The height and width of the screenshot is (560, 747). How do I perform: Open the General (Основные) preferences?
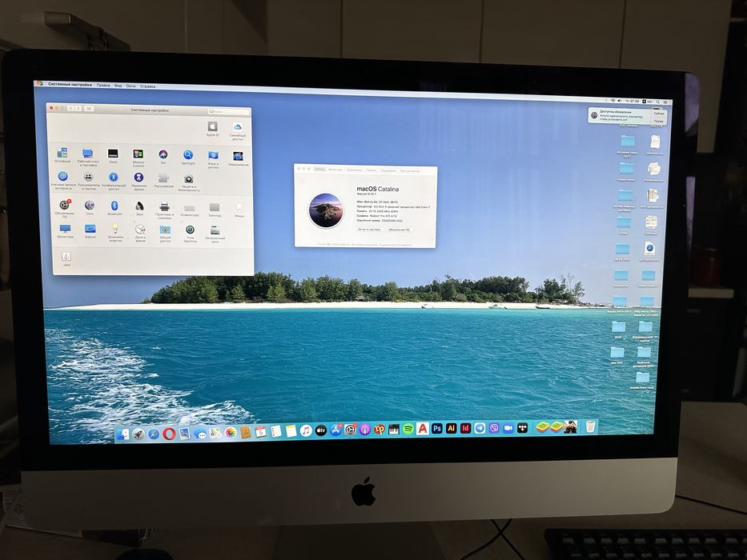[62, 154]
